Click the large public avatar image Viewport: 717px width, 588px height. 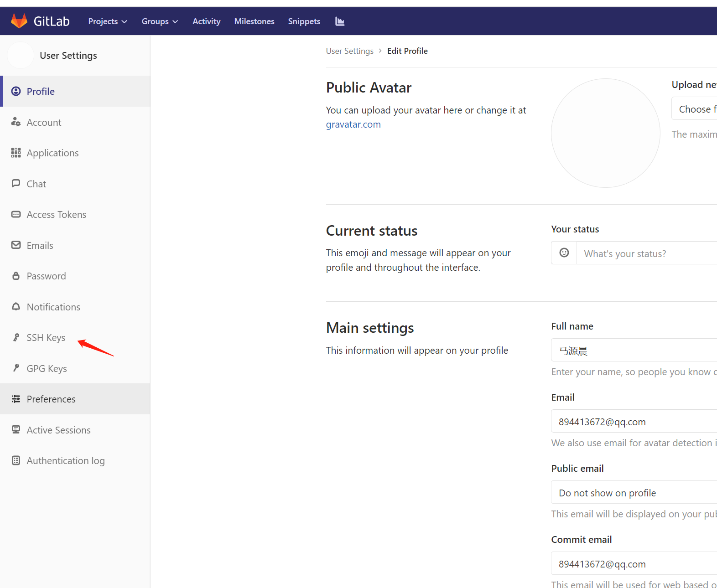click(606, 133)
